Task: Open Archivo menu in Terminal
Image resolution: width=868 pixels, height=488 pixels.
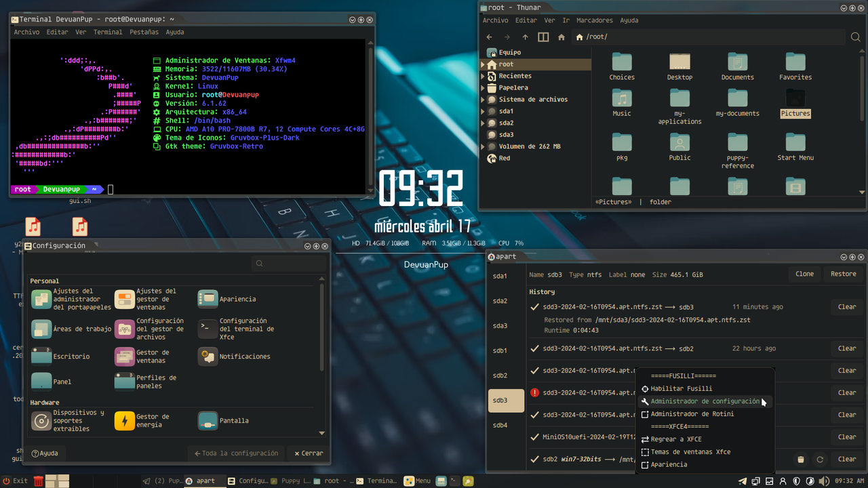Action: [x=26, y=32]
